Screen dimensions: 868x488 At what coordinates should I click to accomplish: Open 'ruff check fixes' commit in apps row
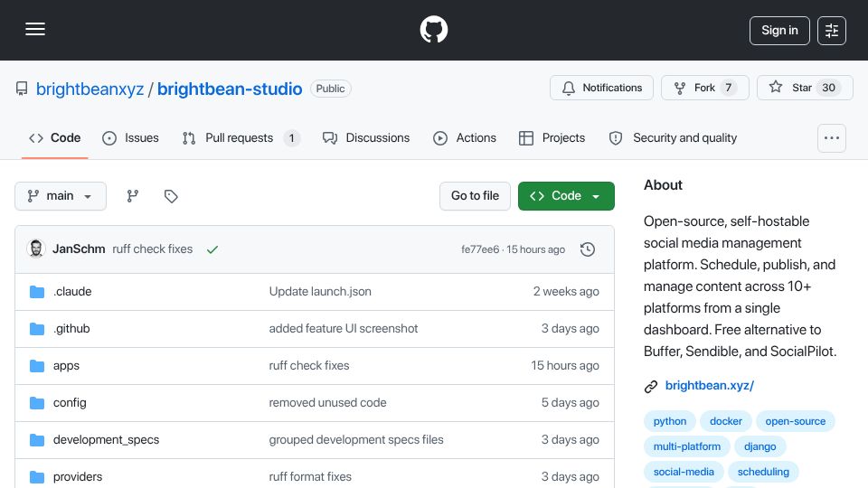click(x=309, y=366)
